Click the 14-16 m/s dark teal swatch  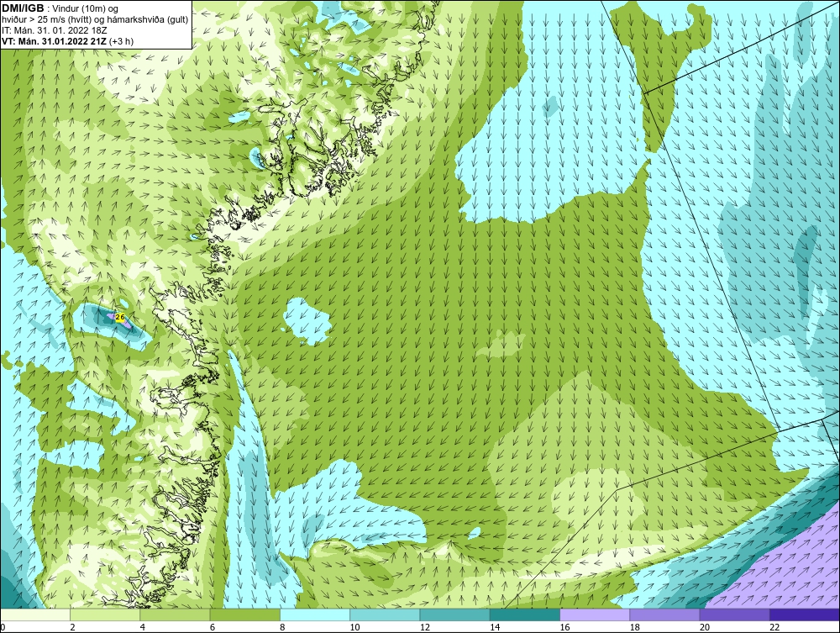(525, 615)
